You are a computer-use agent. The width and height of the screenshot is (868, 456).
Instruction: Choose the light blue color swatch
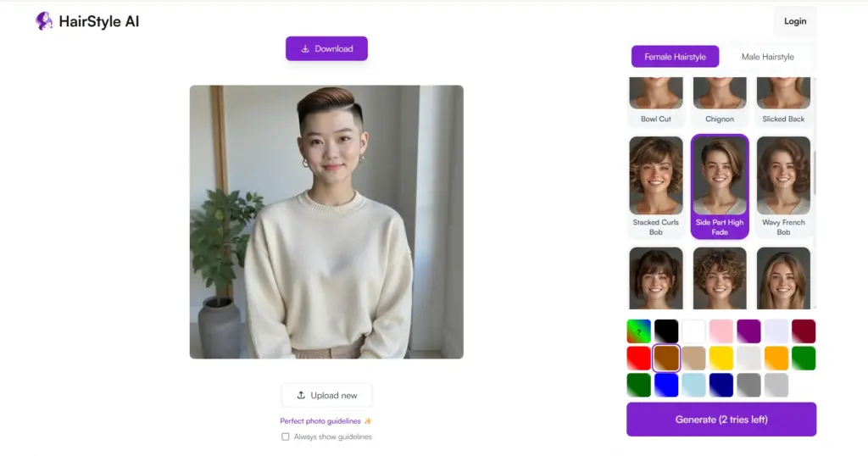(693, 385)
